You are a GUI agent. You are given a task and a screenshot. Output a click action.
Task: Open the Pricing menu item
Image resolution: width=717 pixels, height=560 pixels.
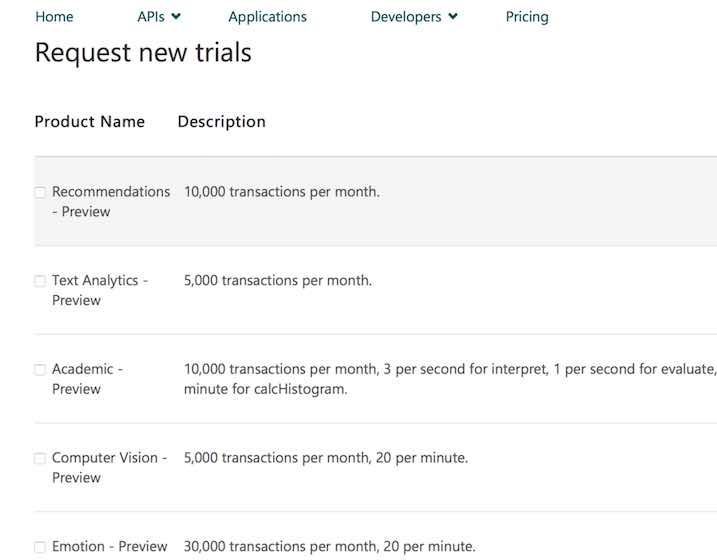pos(527,17)
